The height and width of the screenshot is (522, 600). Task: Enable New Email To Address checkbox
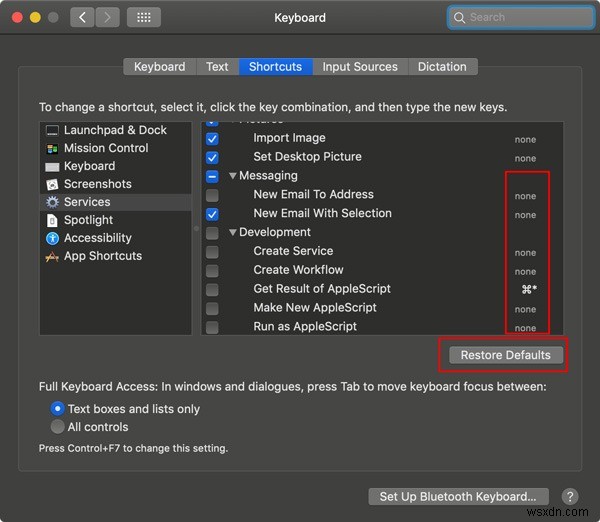pyautogui.click(x=212, y=195)
